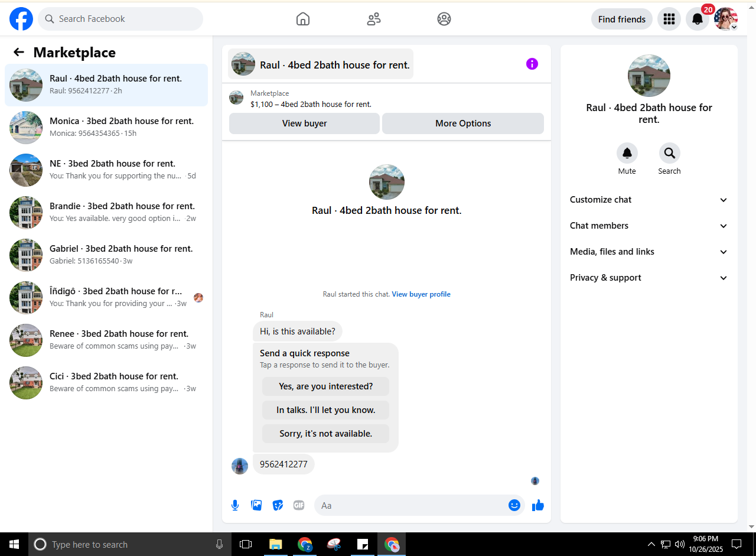Choose a sticker icon in composer
Viewport: 756px width, 556px height.
278,505
